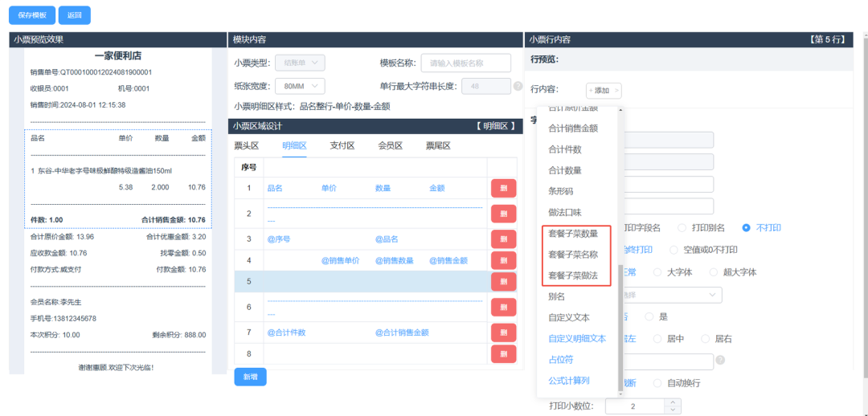Select the 大字体 radio button
This screenshot has width=868, height=416.
click(x=657, y=272)
